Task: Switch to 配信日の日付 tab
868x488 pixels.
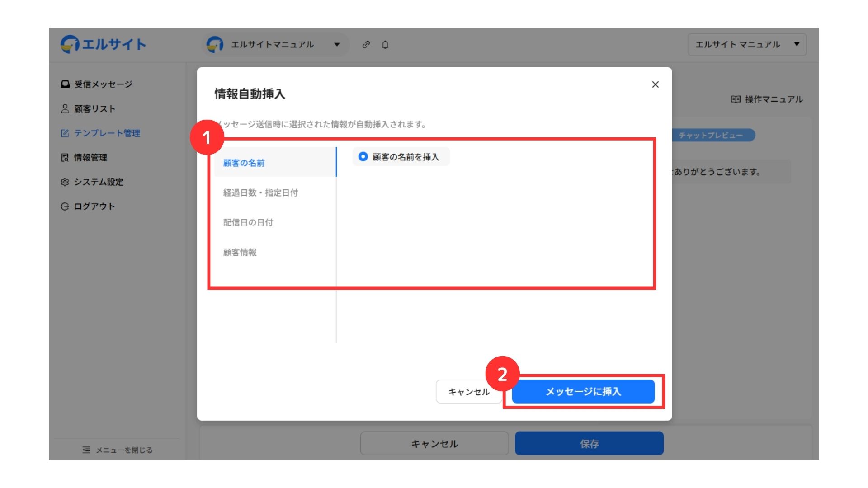Action: (x=248, y=222)
